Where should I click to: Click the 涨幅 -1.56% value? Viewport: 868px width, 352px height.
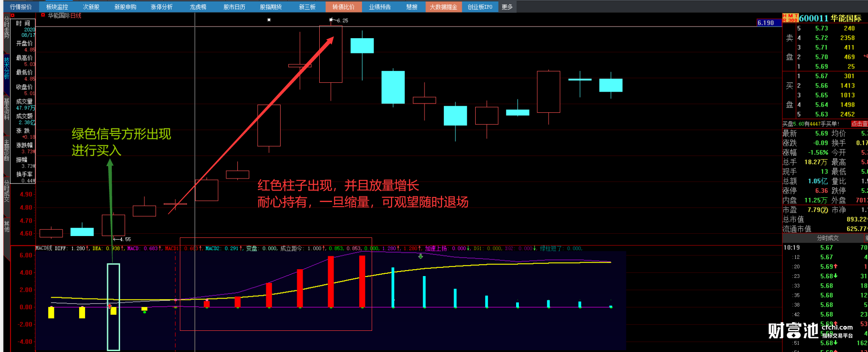point(818,152)
